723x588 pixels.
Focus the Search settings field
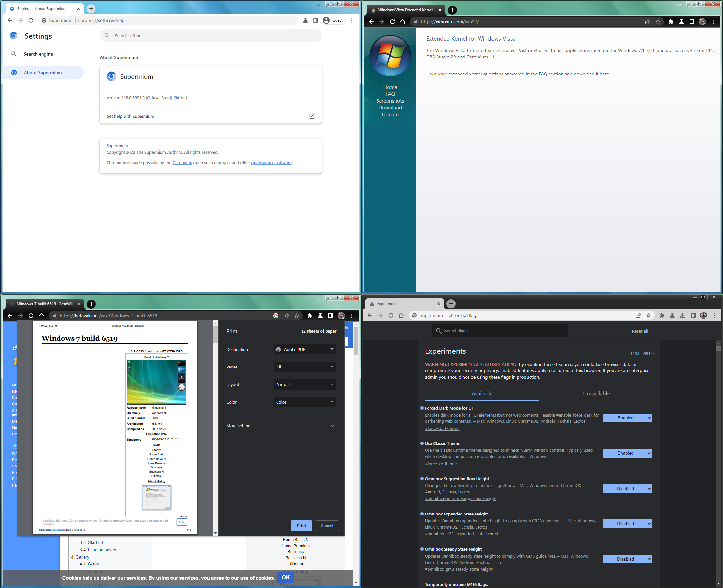pyautogui.click(x=210, y=36)
